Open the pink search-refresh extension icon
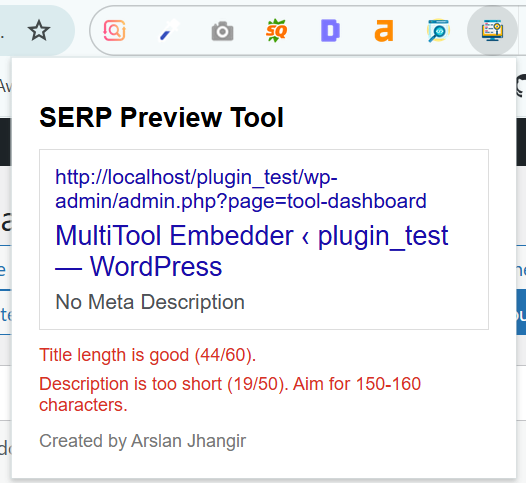Image resolution: width=526 pixels, height=483 pixels. [x=115, y=31]
